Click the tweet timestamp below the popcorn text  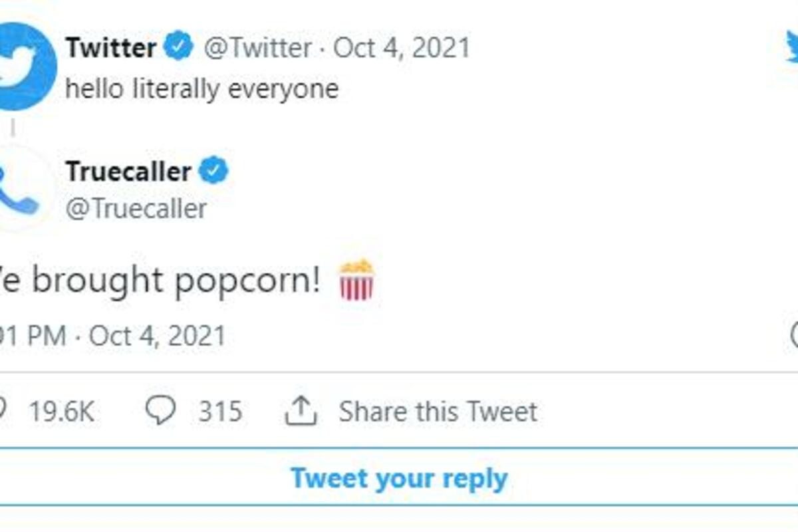[113, 336]
